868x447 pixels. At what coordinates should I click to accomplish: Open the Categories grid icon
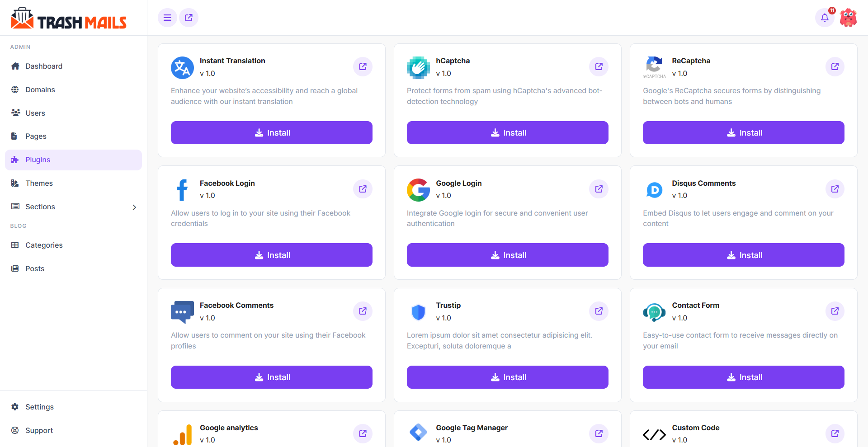(x=15, y=245)
